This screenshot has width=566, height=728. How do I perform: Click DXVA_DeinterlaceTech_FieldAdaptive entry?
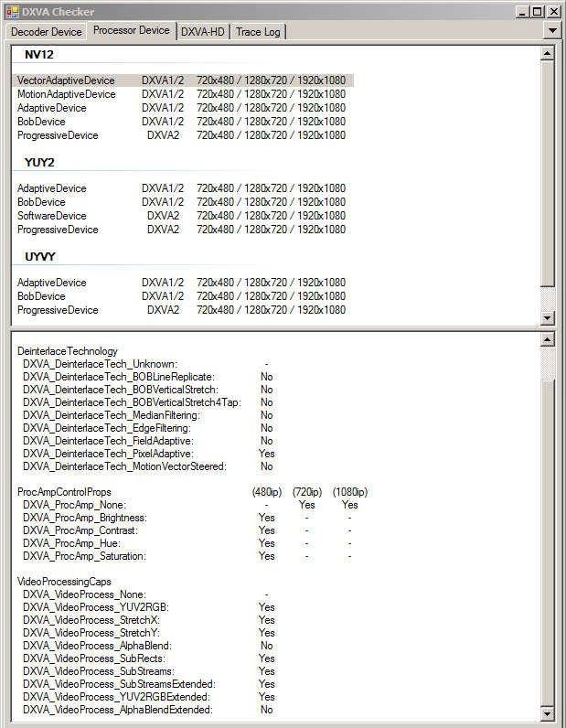[x=108, y=441]
